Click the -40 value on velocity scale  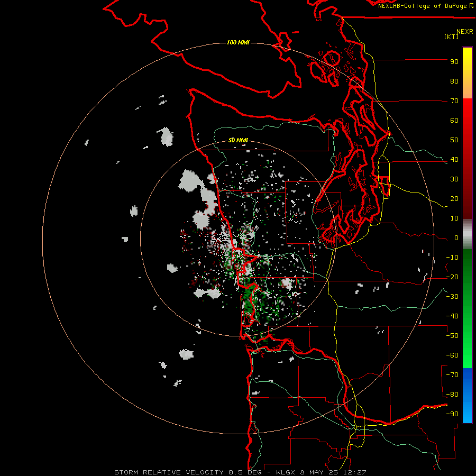tap(452, 316)
